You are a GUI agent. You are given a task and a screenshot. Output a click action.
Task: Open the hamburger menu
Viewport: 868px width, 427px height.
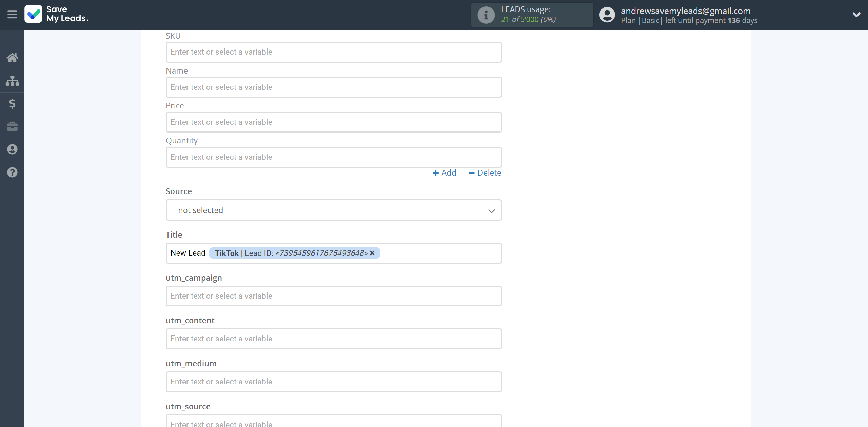pos(12,14)
